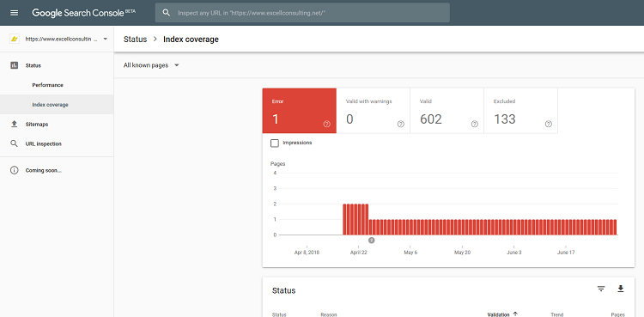Select the Valid 602 card
644x317 pixels.
447,111
